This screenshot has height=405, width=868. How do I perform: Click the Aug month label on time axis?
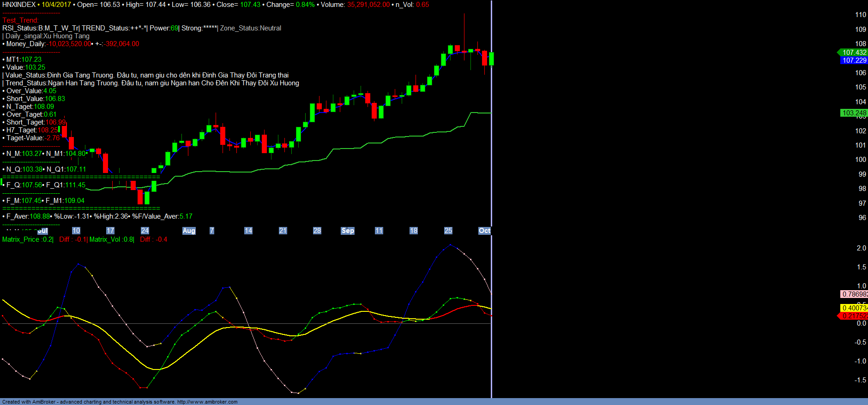tap(189, 231)
